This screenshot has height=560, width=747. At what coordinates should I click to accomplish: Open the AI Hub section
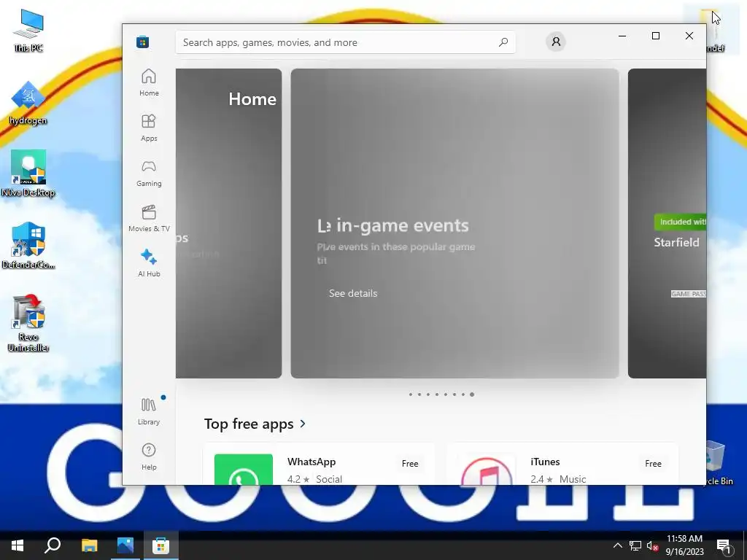click(149, 262)
